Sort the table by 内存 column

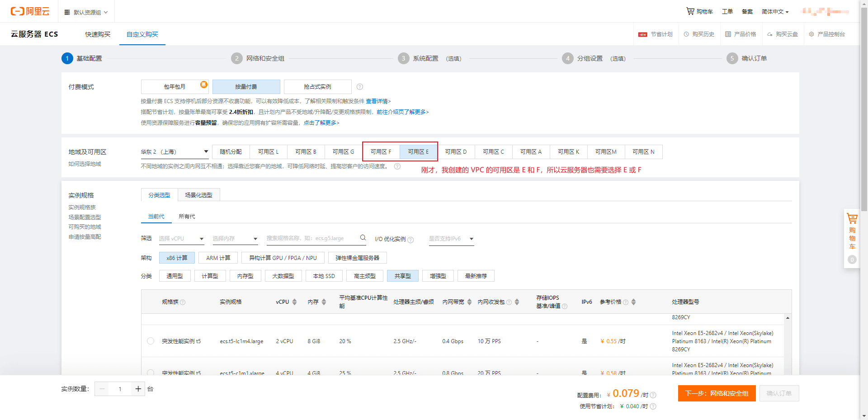324,302
